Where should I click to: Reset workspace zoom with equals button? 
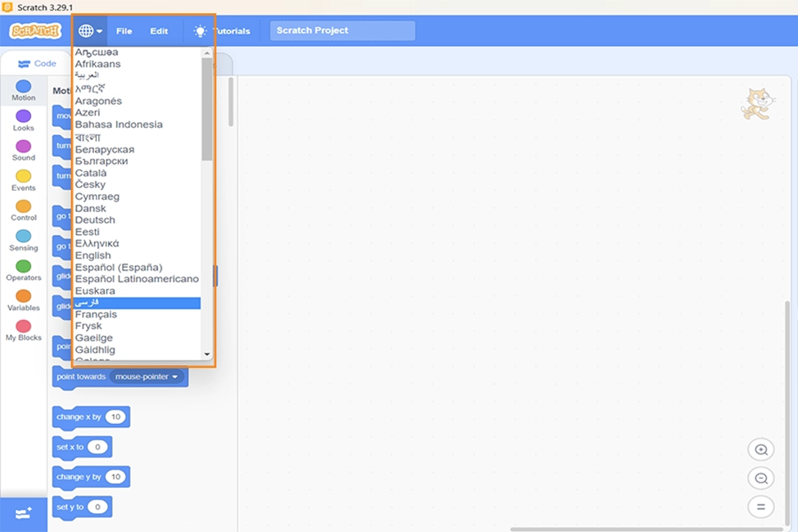coord(760,507)
